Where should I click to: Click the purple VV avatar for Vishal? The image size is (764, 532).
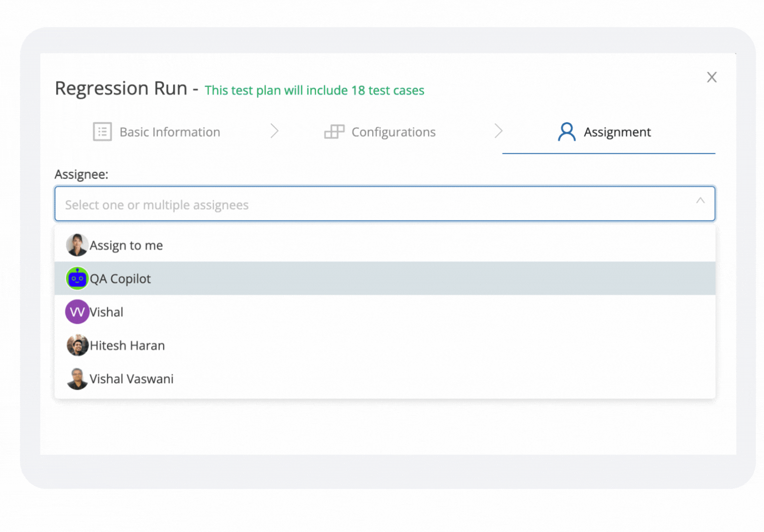(x=77, y=312)
